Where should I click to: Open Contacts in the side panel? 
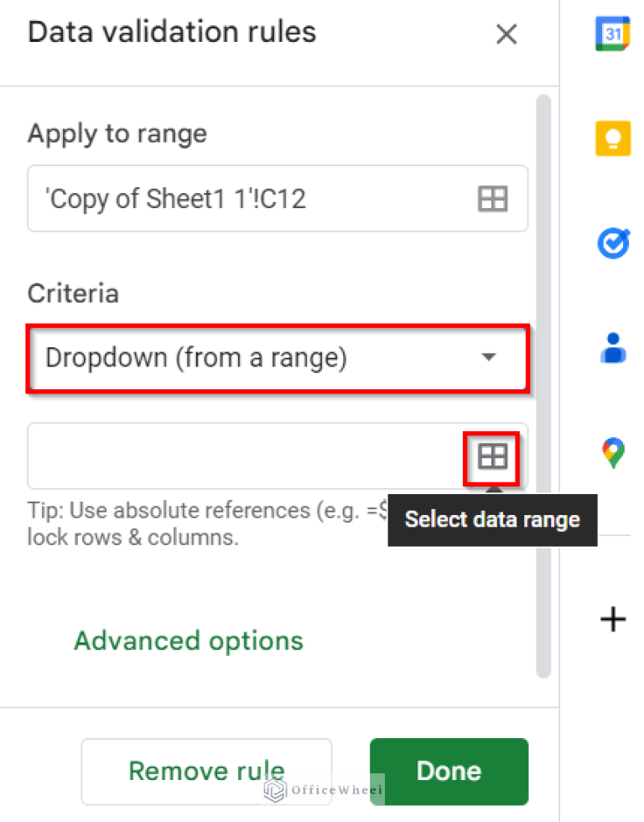click(x=612, y=348)
